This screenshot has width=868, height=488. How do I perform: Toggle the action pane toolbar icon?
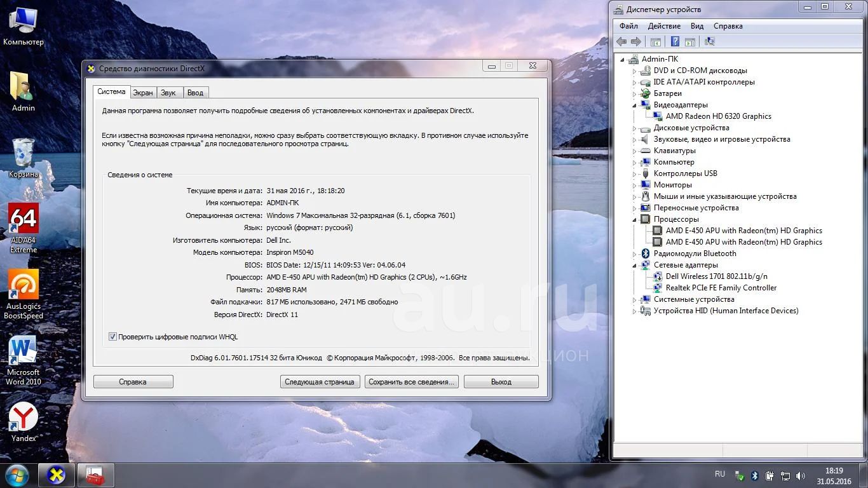coord(690,42)
